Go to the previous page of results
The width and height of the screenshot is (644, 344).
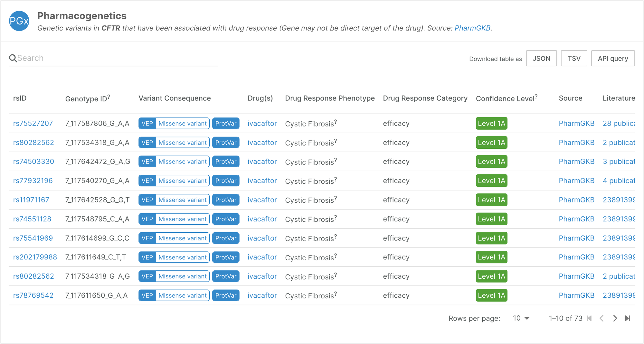pos(601,318)
